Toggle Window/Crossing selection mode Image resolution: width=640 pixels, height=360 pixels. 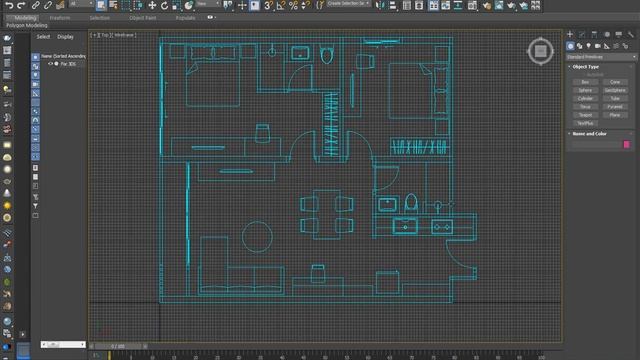pos(138,5)
